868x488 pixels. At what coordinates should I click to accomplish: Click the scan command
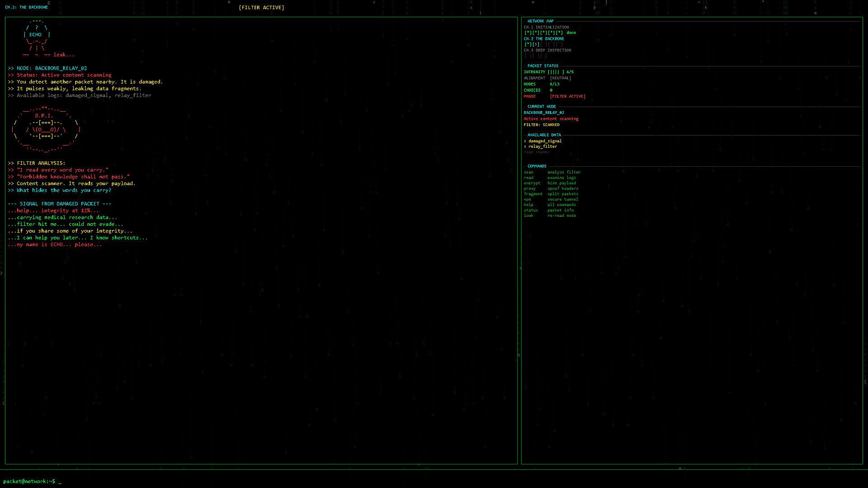point(528,172)
